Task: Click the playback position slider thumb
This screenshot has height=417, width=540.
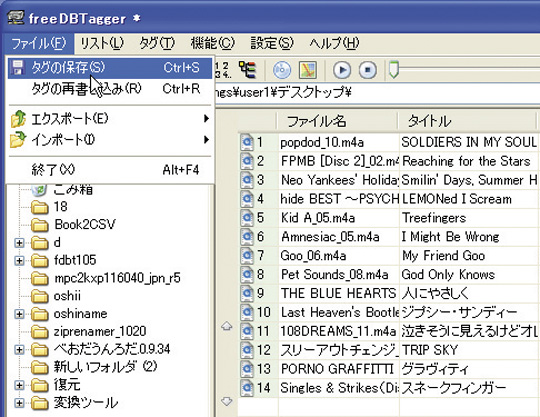Action: pyautogui.click(x=394, y=69)
